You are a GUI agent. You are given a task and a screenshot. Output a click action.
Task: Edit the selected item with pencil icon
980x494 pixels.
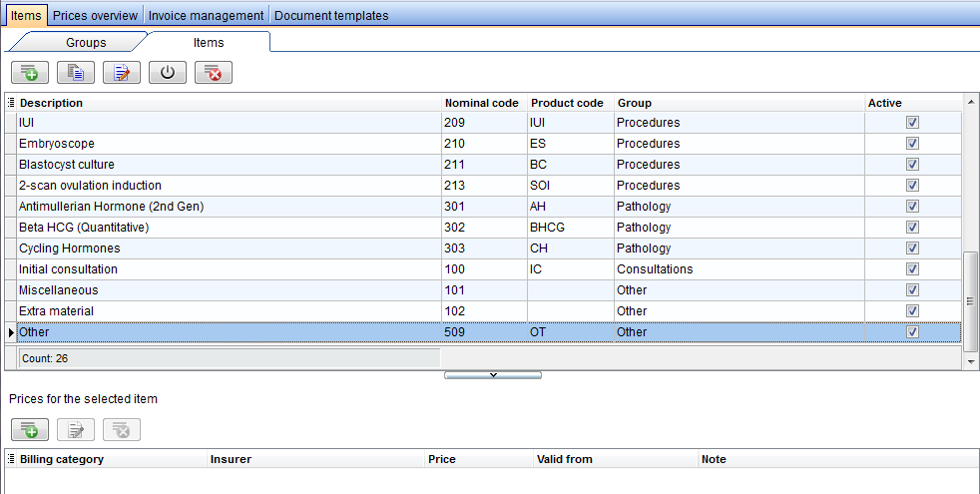click(x=122, y=73)
